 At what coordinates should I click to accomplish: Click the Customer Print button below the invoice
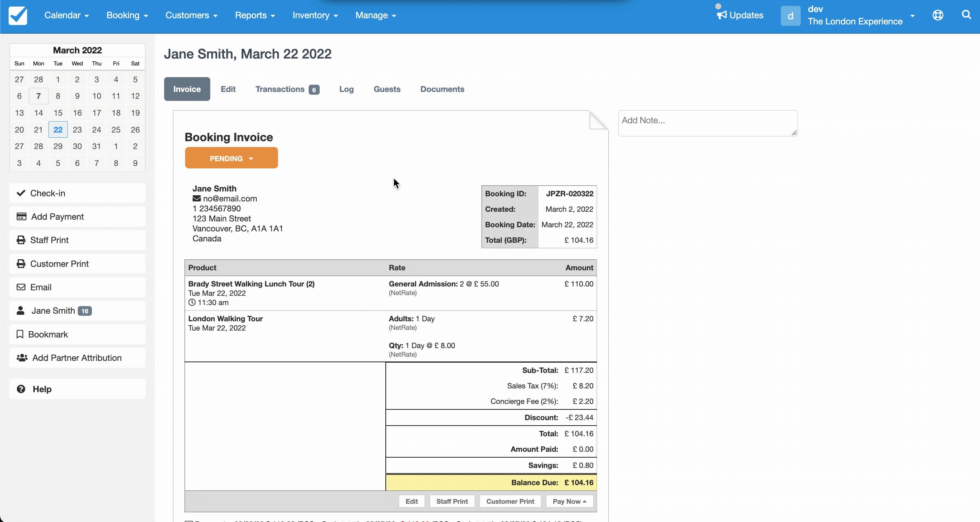click(510, 501)
